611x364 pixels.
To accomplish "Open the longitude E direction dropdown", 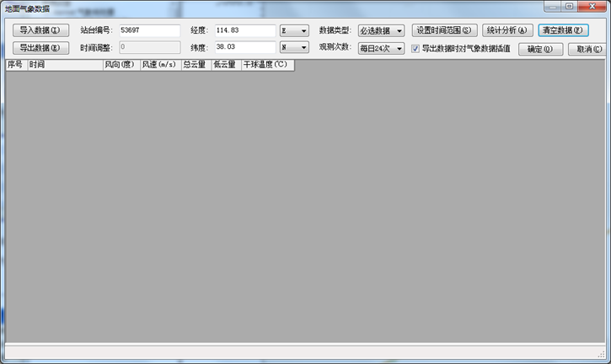I will click(294, 31).
